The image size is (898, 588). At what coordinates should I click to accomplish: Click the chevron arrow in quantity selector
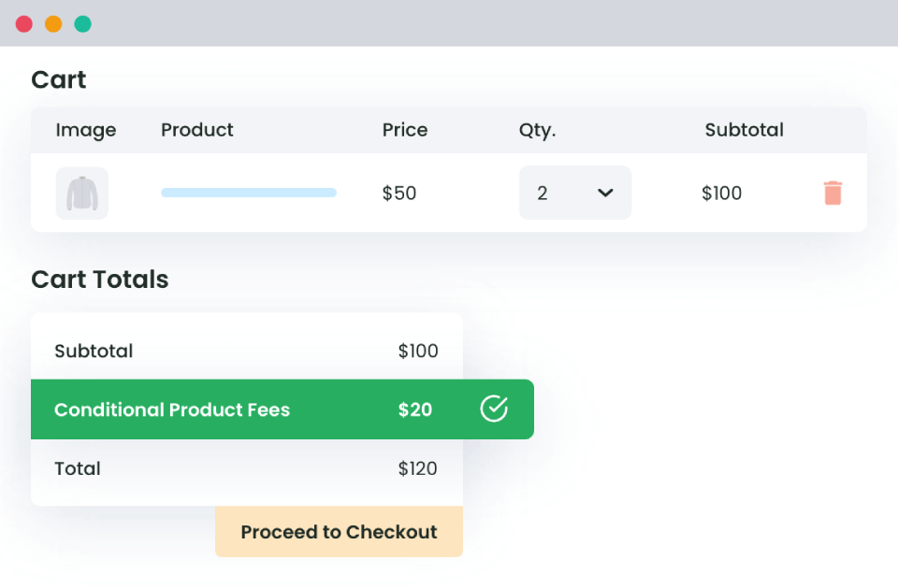[x=603, y=193]
